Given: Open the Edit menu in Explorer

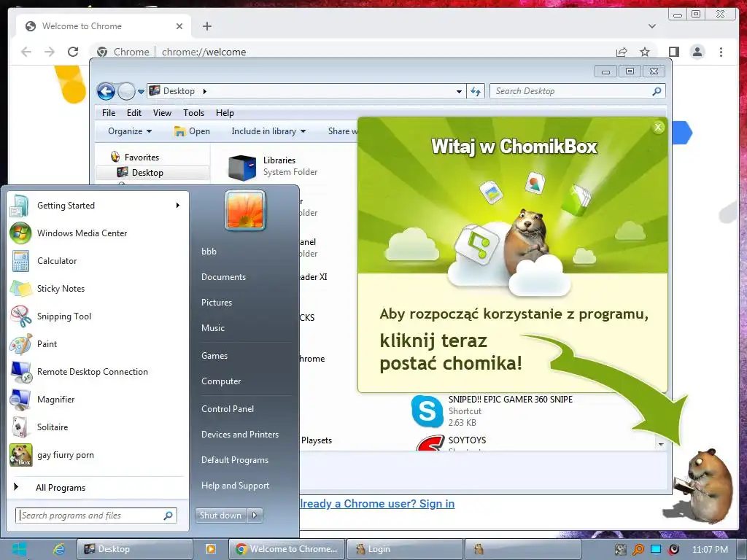Looking at the screenshot, I should (134, 113).
